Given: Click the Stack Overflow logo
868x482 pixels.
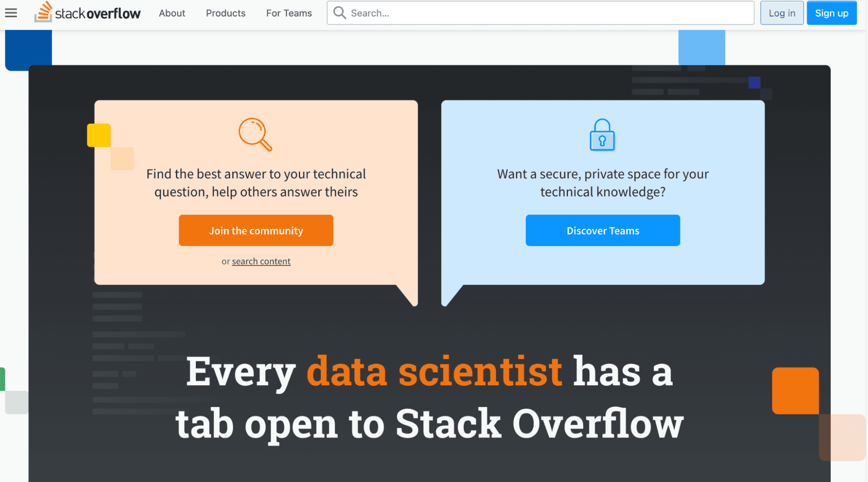Looking at the screenshot, I should tap(87, 13).
